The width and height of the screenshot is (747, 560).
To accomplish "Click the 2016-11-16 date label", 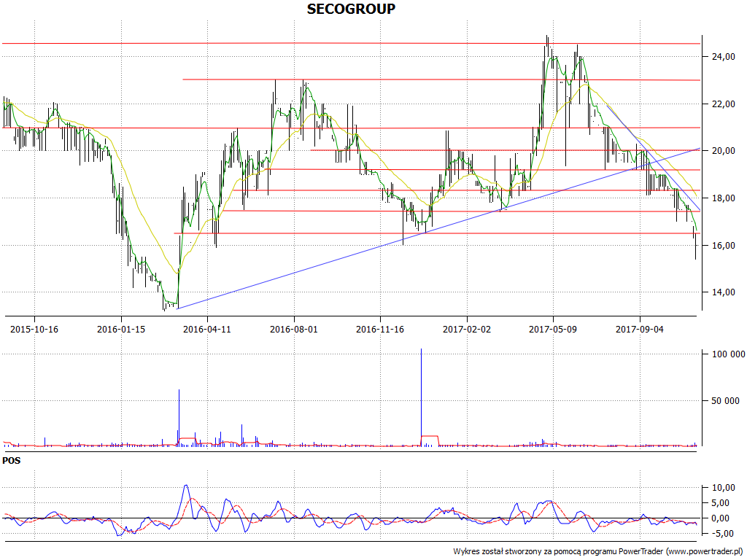I will click(380, 329).
